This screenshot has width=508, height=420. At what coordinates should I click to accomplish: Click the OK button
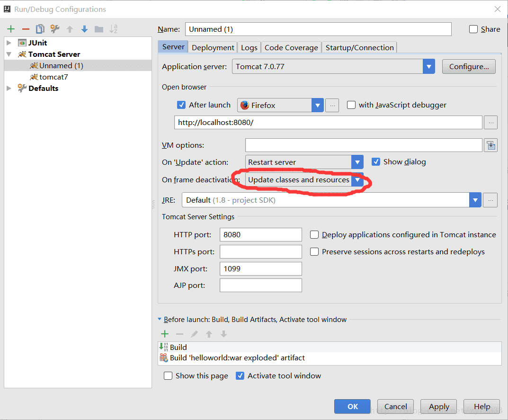[x=353, y=406]
